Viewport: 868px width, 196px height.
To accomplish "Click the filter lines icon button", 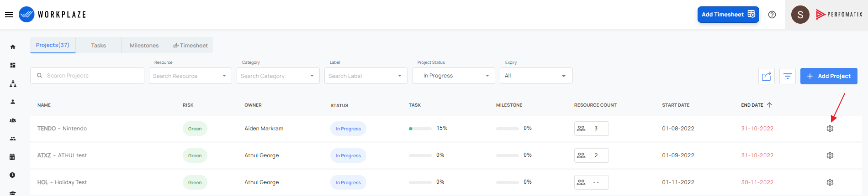I will [x=788, y=76].
